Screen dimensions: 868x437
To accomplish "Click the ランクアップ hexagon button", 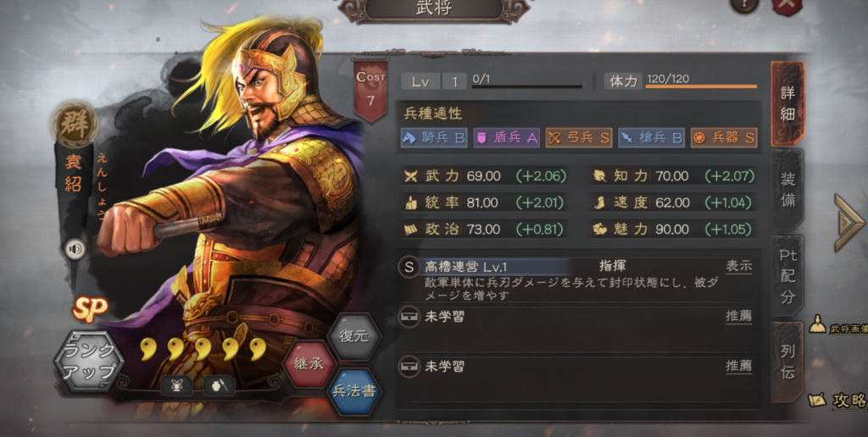I will point(88,361).
